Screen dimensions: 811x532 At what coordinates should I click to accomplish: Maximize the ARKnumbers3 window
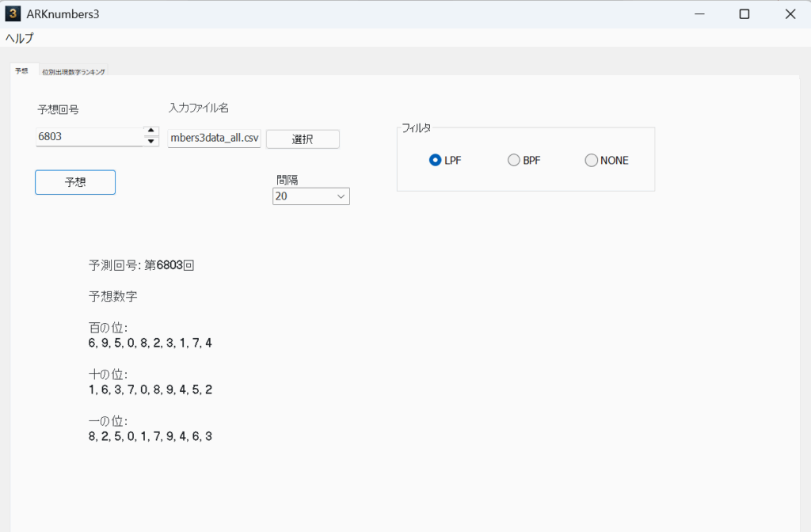point(744,14)
